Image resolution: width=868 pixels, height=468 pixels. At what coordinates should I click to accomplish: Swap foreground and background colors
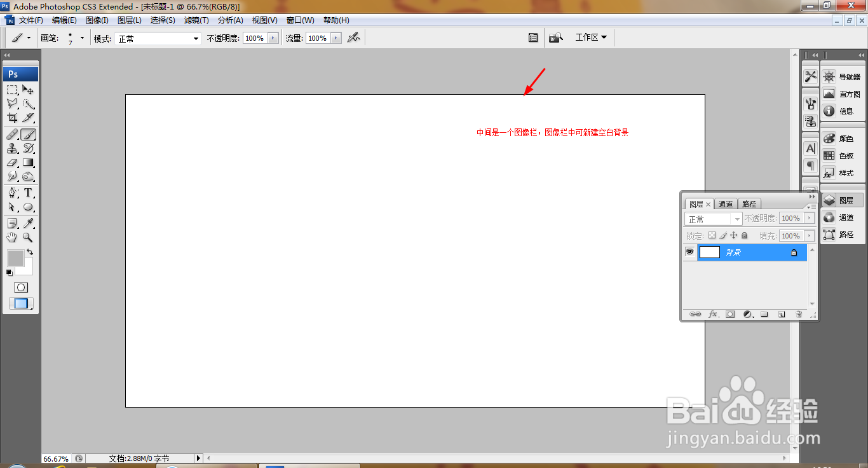29,252
